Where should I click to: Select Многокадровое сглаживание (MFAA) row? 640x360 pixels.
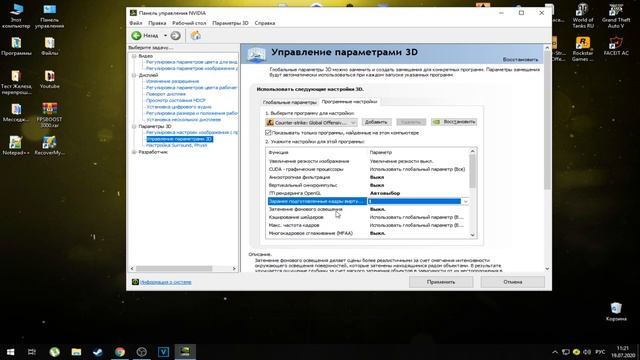tap(367, 233)
